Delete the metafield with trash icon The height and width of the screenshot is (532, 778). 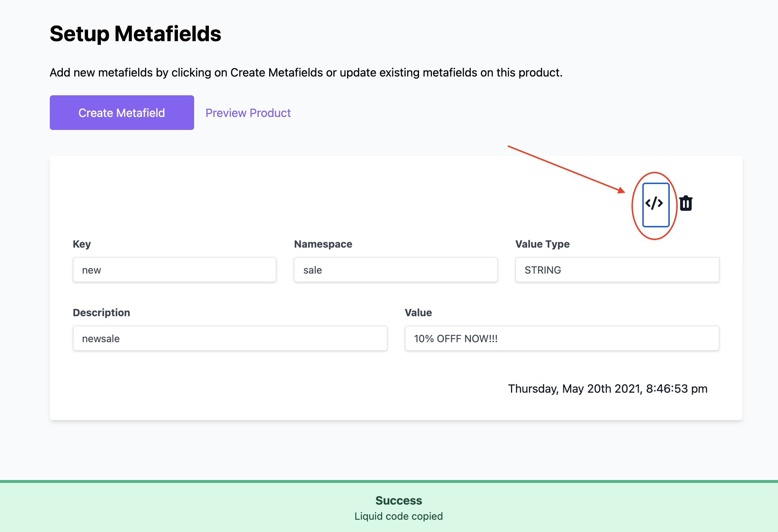tap(686, 204)
